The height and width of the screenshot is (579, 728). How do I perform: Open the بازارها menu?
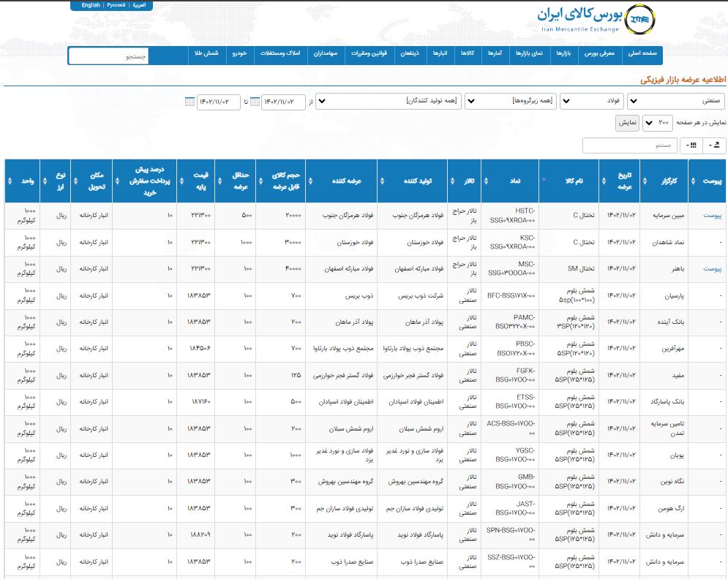pos(563,53)
